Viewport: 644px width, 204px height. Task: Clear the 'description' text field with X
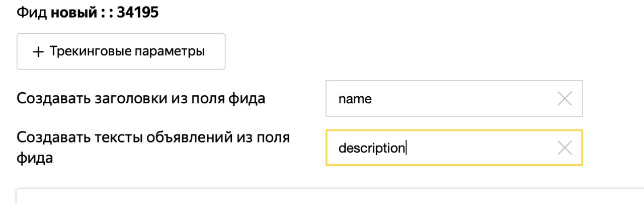pos(565,148)
